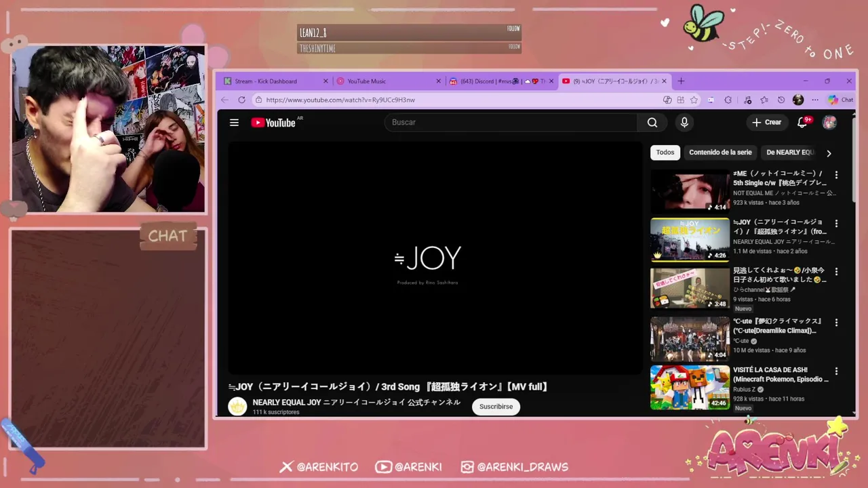Reload the page with the refresh icon

click(x=241, y=100)
